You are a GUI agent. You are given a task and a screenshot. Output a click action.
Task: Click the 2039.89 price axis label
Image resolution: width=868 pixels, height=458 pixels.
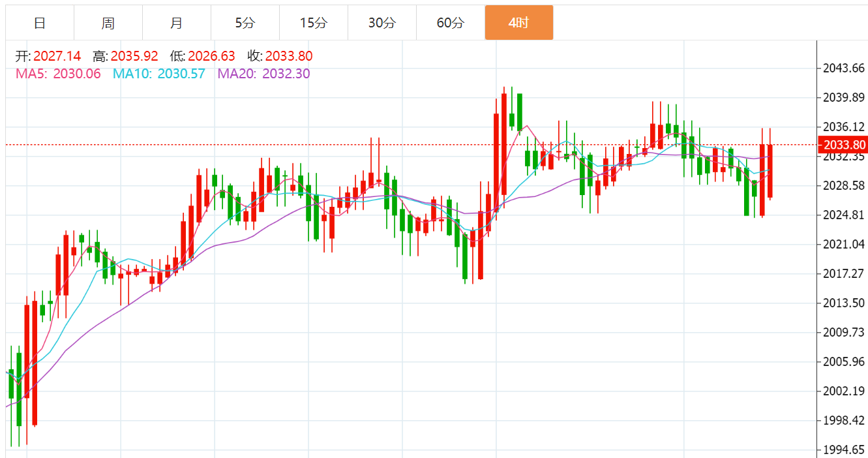pos(844,98)
